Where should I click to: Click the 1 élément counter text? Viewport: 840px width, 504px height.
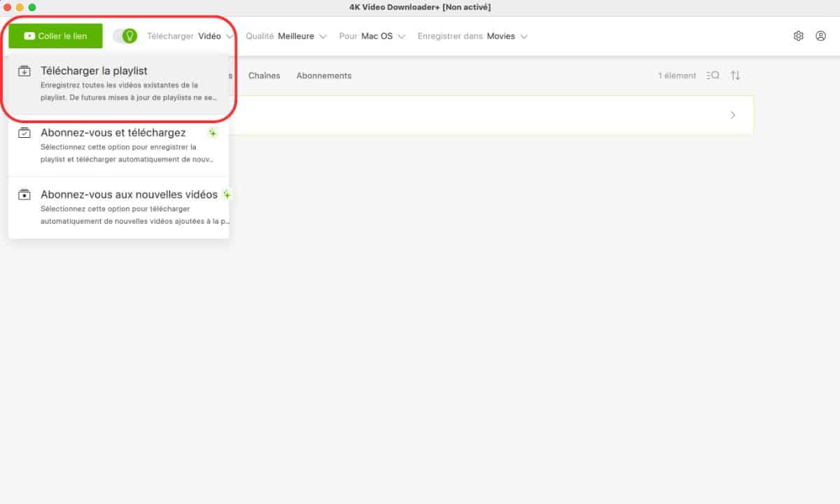(x=677, y=76)
